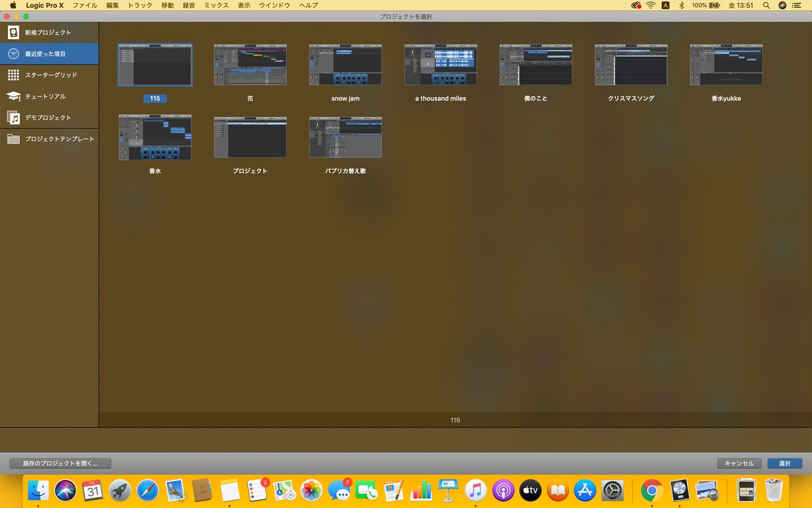Open the App Store from the Dock

585,491
